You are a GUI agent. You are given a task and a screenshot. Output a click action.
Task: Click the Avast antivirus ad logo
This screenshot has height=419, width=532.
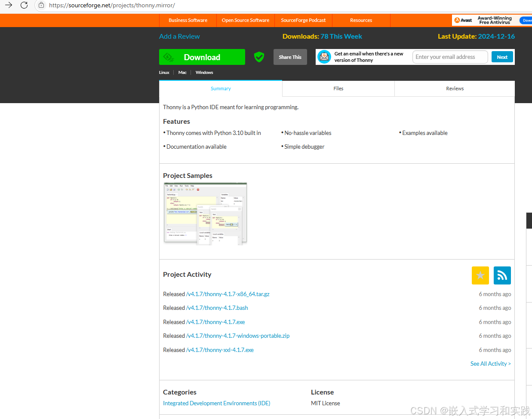[x=463, y=20]
